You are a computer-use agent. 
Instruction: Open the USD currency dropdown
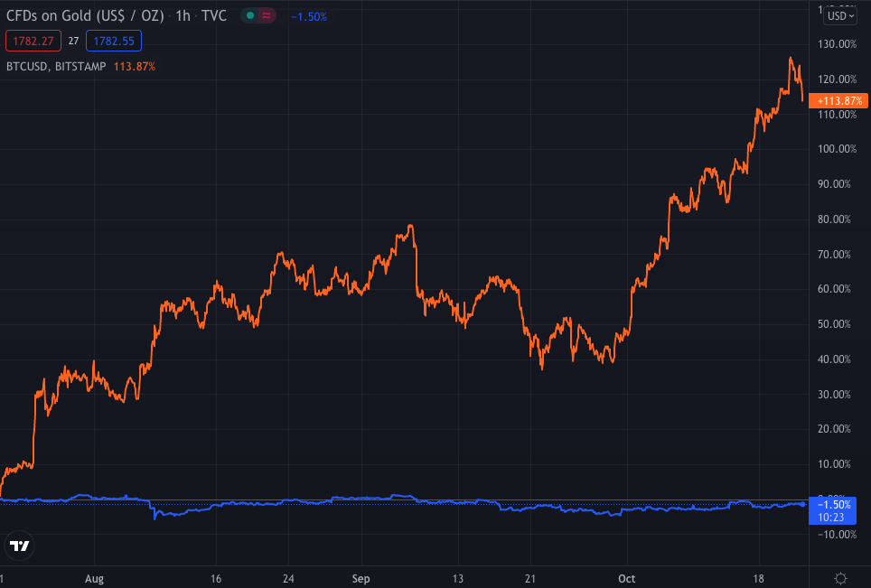click(x=839, y=15)
